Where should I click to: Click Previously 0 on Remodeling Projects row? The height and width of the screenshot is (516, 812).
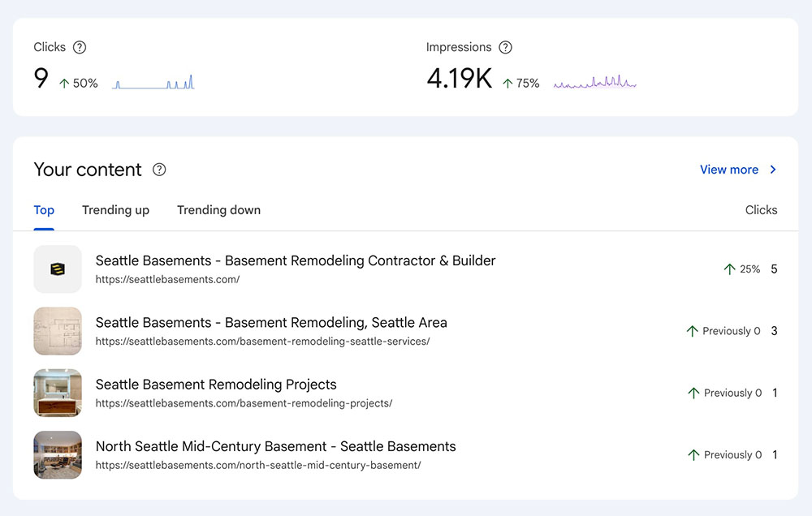tap(725, 393)
